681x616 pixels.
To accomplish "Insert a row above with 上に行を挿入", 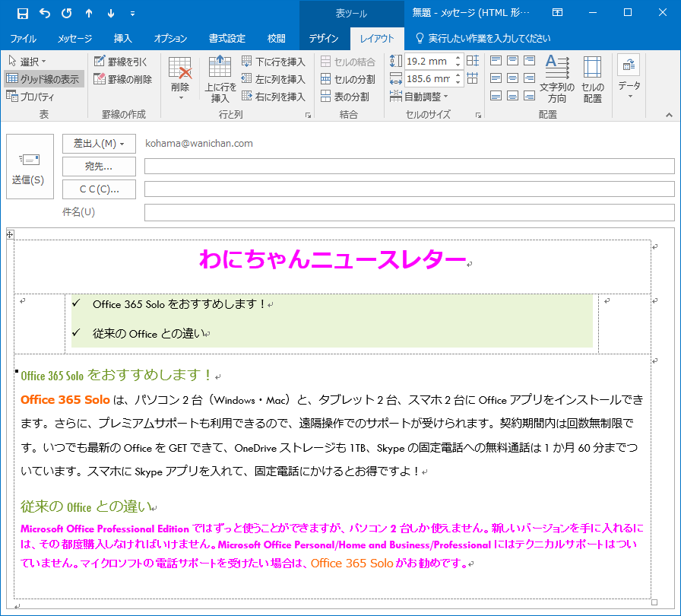I will (x=220, y=79).
